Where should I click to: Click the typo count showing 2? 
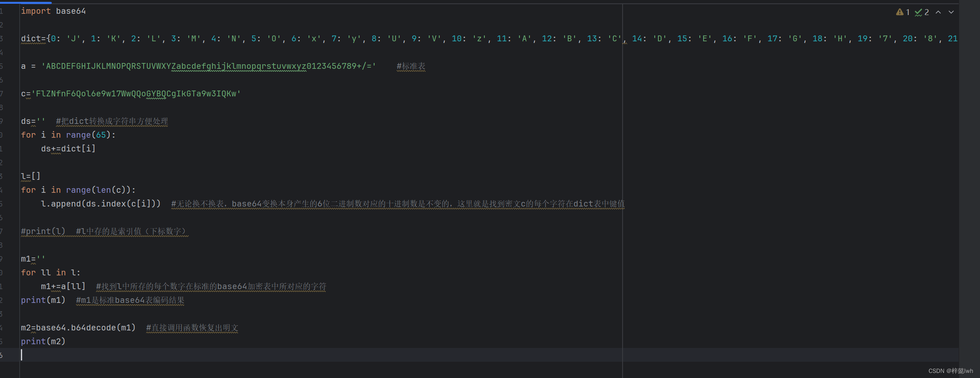(926, 12)
